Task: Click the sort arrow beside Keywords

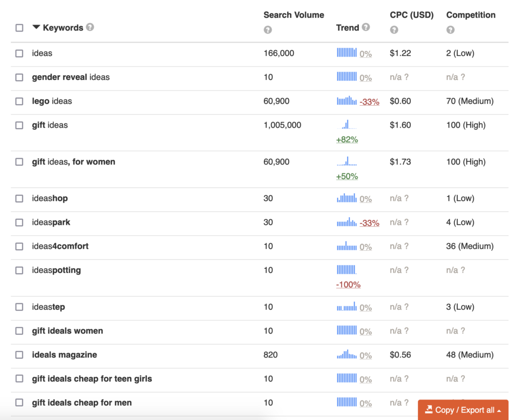Action: click(x=36, y=28)
